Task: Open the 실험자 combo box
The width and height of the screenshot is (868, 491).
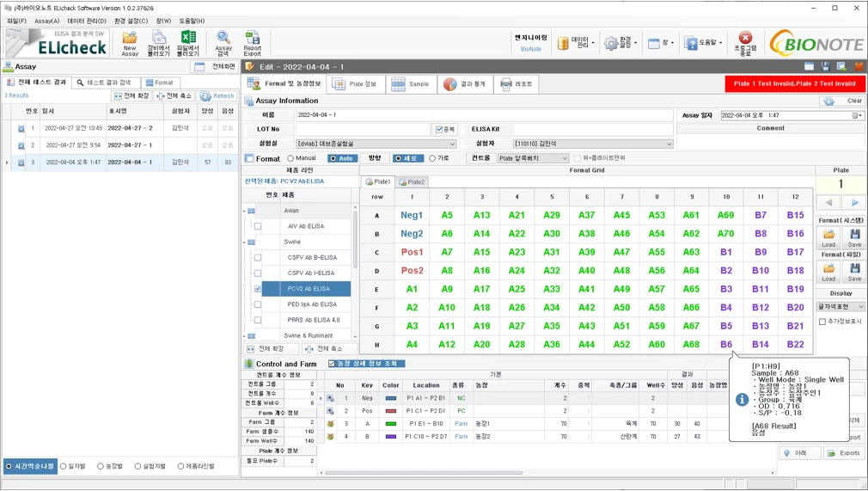Action: [592, 144]
